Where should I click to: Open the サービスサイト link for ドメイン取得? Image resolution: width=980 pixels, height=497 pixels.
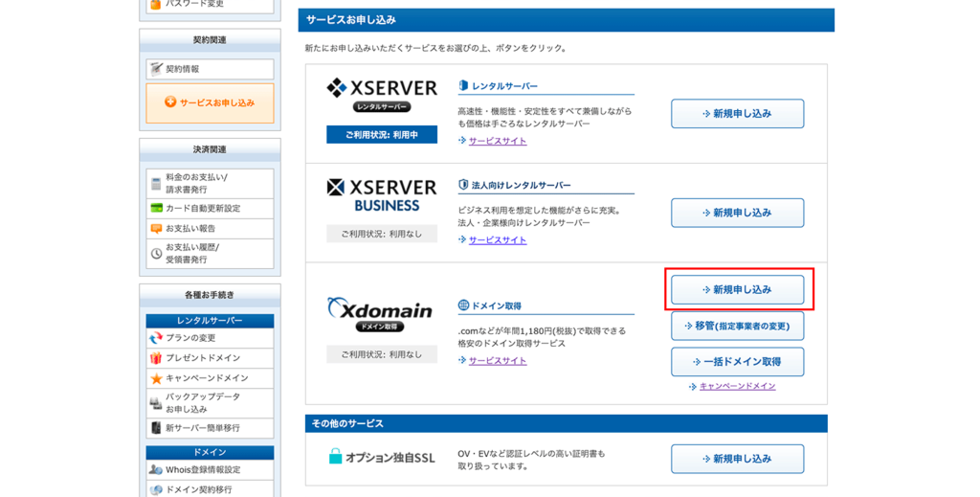(498, 361)
